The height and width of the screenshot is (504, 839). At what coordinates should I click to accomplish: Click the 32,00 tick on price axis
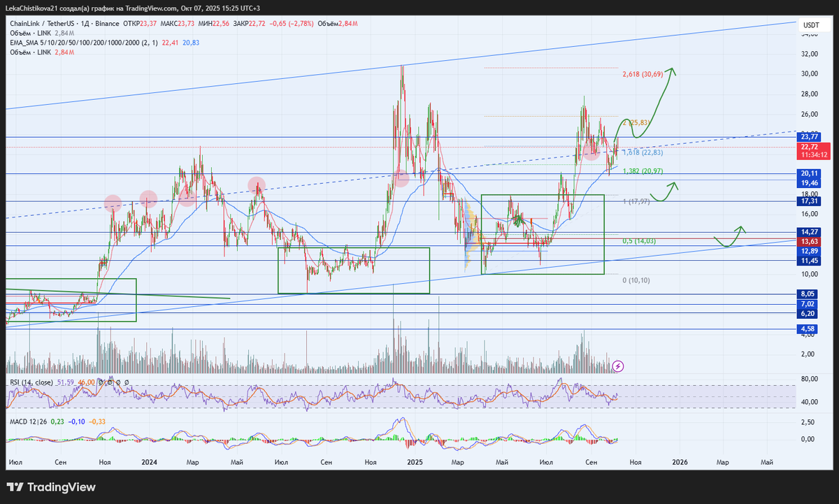810,54
